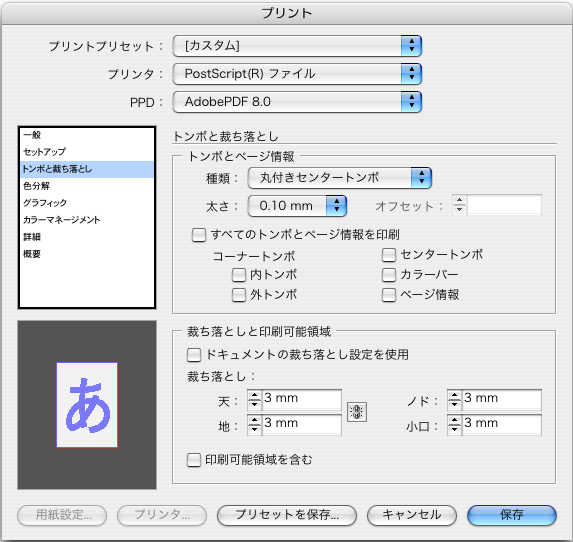The height and width of the screenshot is (542, 573).
Task: Open the 太さ 0.10 mm dropdown
Action: point(297,206)
